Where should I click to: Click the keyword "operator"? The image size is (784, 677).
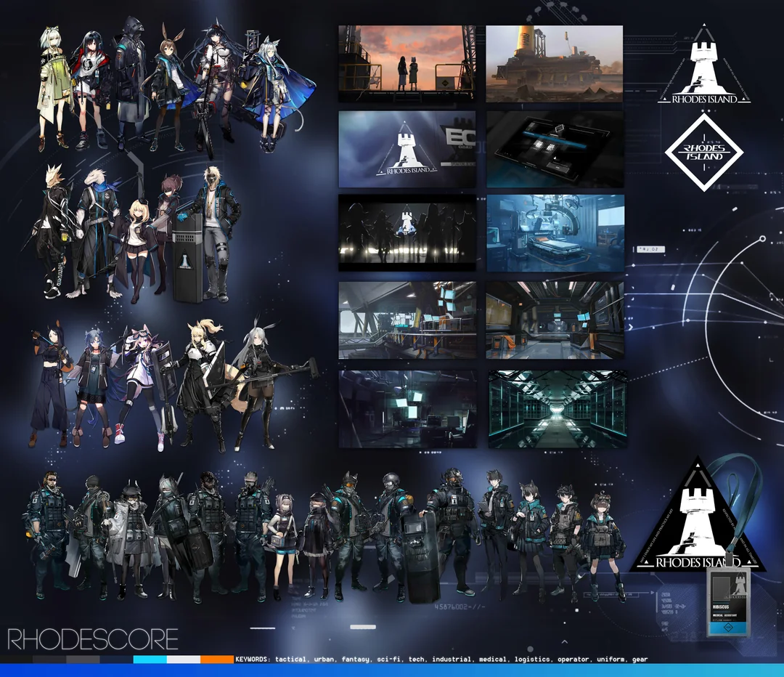click(574, 660)
